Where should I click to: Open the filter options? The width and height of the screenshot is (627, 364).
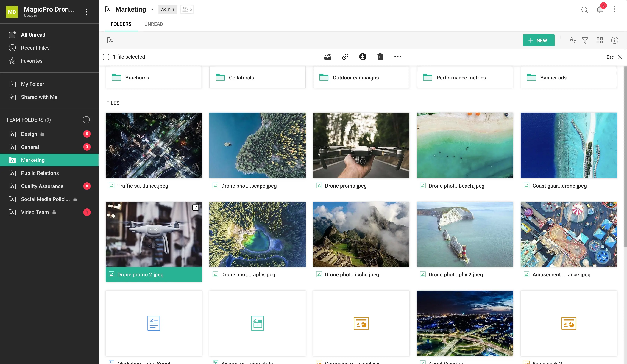(x=585, y=40)
